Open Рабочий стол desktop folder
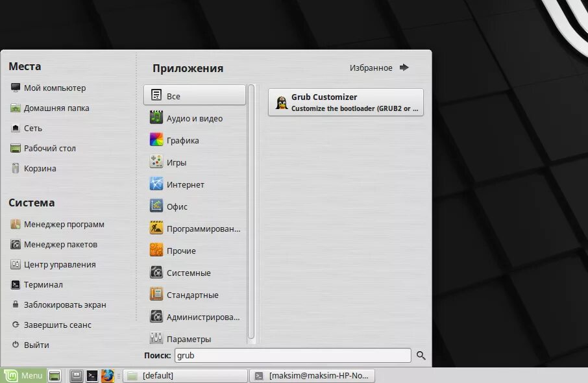Screen dimensions: 588x383 [43, 149]
